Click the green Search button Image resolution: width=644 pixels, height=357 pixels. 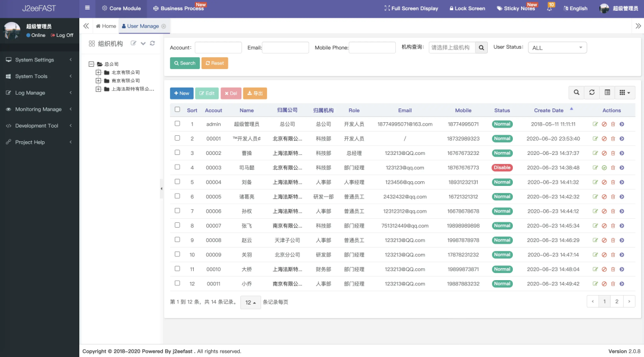(184, 63)
